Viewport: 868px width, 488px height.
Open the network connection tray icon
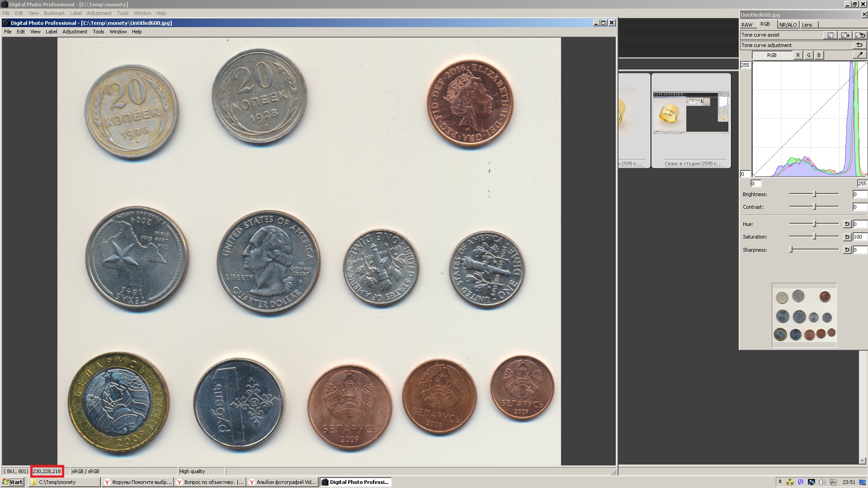pyautogui.click(x=833, y=482)
